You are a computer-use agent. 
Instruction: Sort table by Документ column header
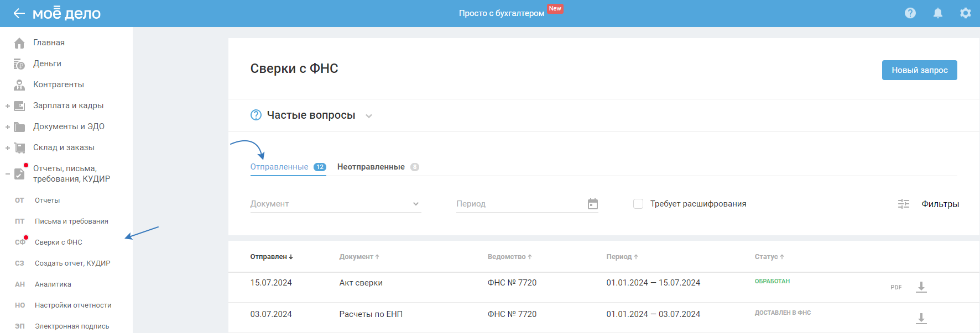(x=359, y=257)
